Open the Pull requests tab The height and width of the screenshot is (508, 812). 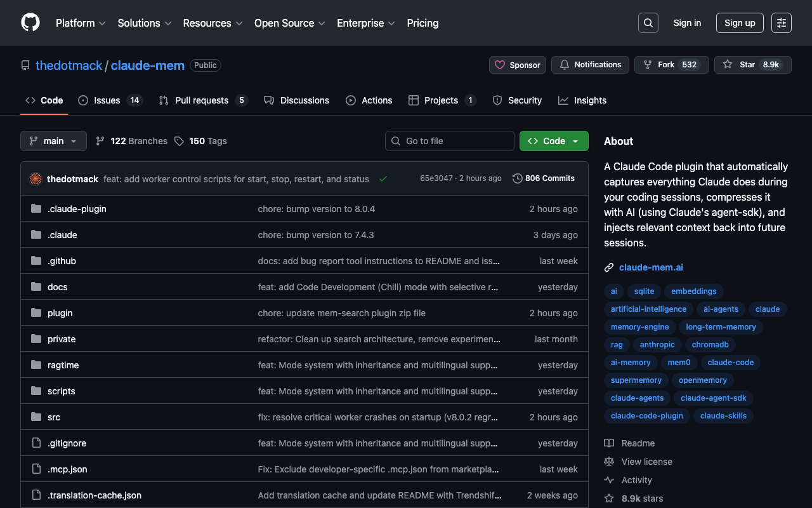[x=202, y=100]
